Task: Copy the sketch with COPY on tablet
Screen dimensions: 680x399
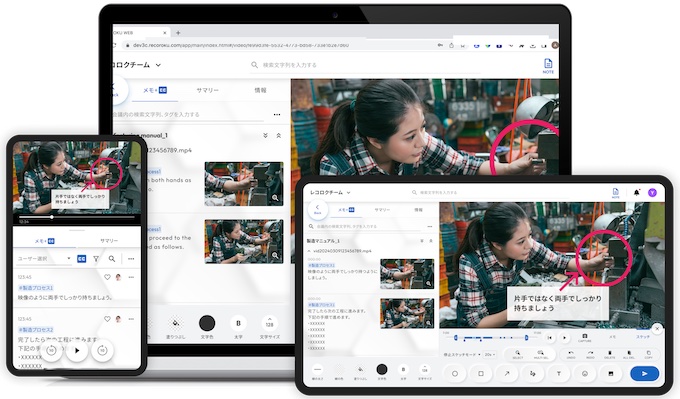Action: 648,354
